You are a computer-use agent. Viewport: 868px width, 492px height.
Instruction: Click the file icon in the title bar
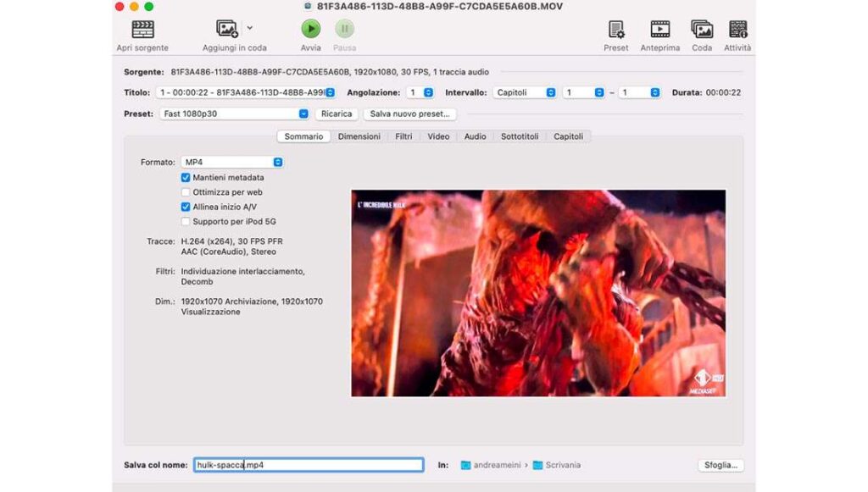309,7
